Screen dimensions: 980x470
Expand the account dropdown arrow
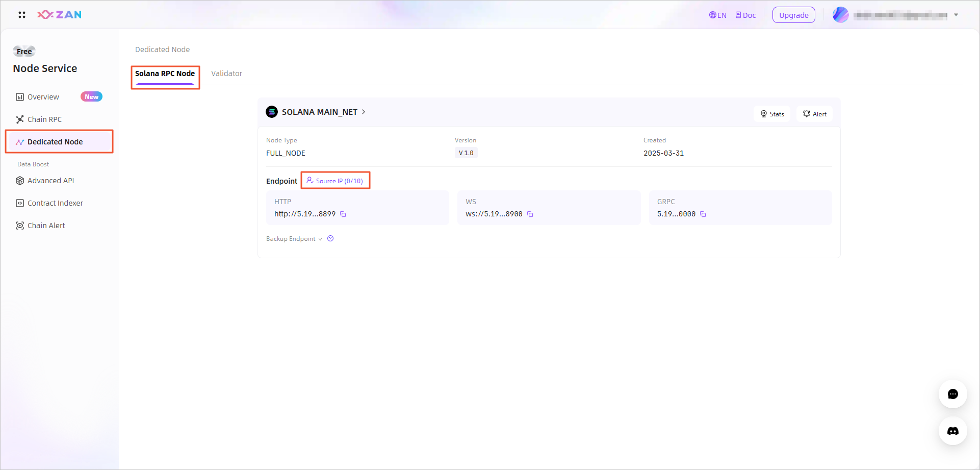pyautogui.click(x=956, y=15)
